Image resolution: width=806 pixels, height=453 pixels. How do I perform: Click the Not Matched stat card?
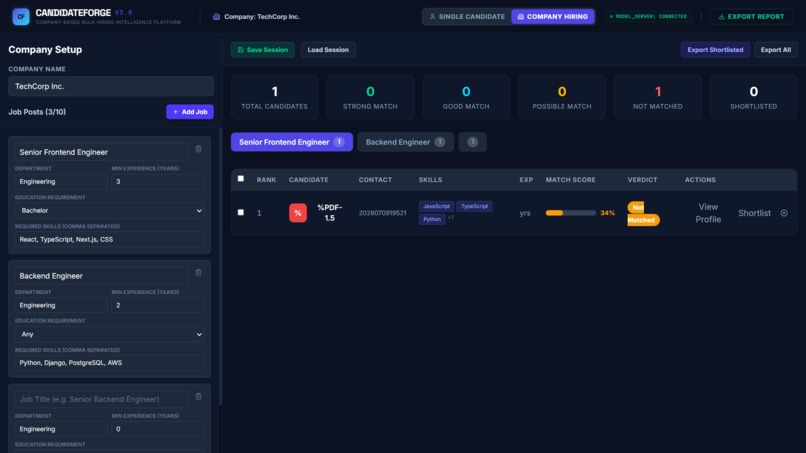tap(657, 97)
